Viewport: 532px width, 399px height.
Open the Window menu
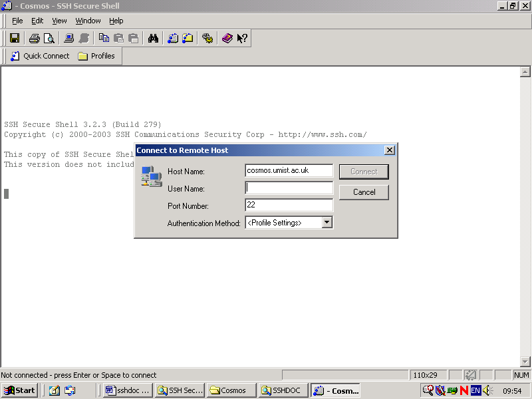(x=88, y=21)
